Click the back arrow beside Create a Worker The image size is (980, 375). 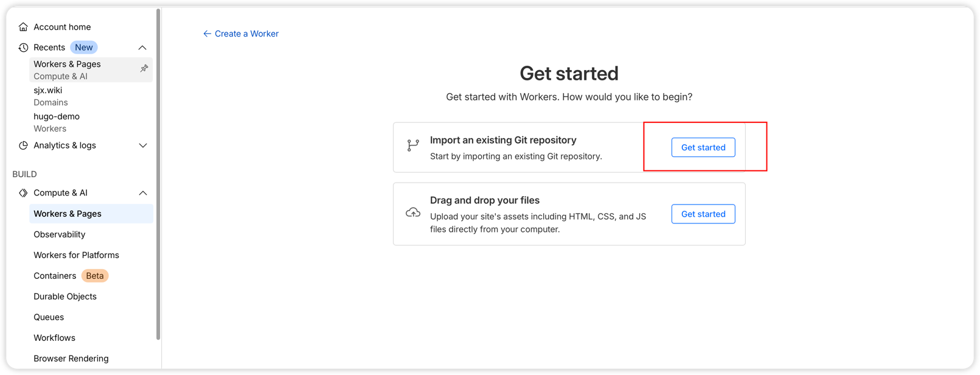[x=207, y=33]
